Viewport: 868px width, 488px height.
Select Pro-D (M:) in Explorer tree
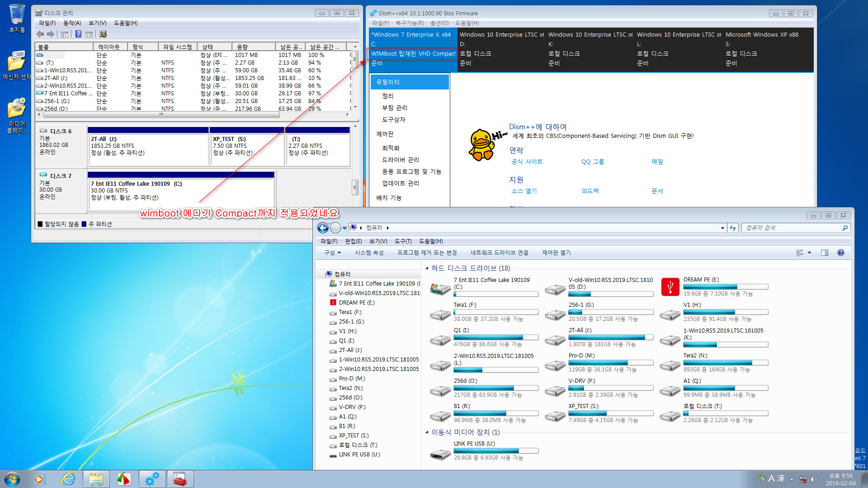[352, 379]
